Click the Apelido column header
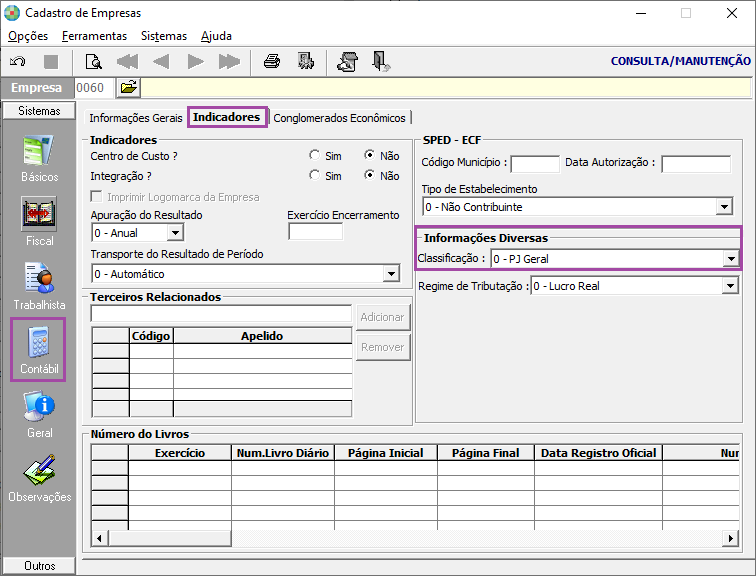Screen dimensions: 756x576 262,336
